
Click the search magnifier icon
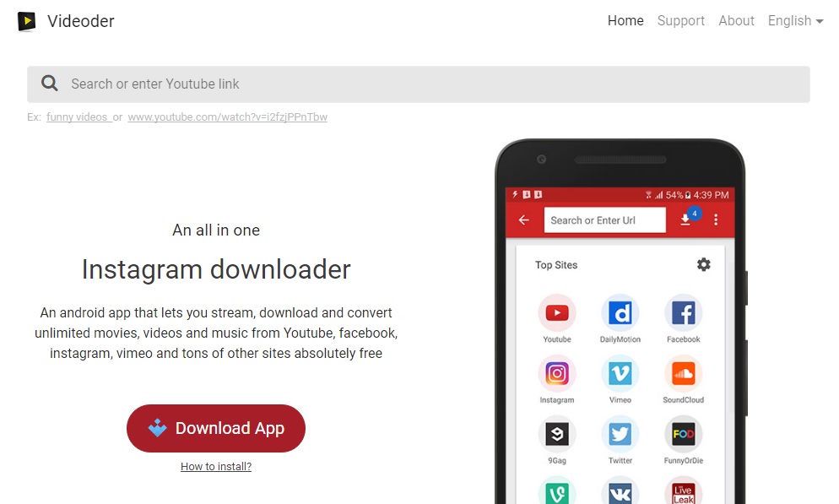pyautogui.click(x=49, y=84)
